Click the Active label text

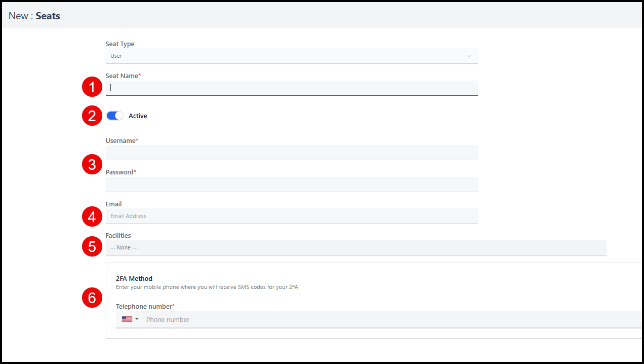click(138, 116)
